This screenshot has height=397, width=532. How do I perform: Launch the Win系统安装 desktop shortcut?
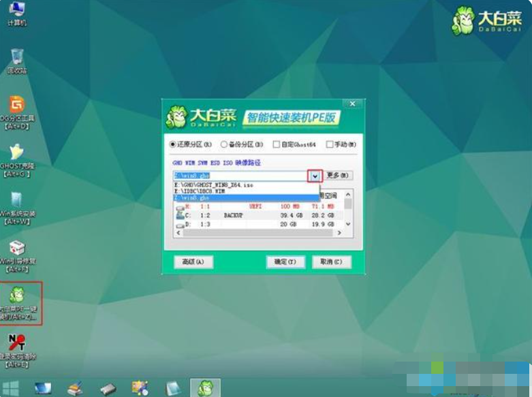[x=16, y=203]
